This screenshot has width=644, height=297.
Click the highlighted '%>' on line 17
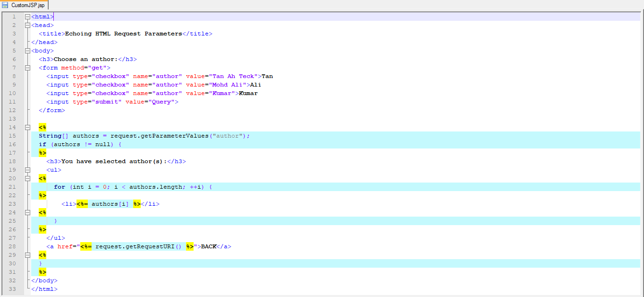(42, 153)
